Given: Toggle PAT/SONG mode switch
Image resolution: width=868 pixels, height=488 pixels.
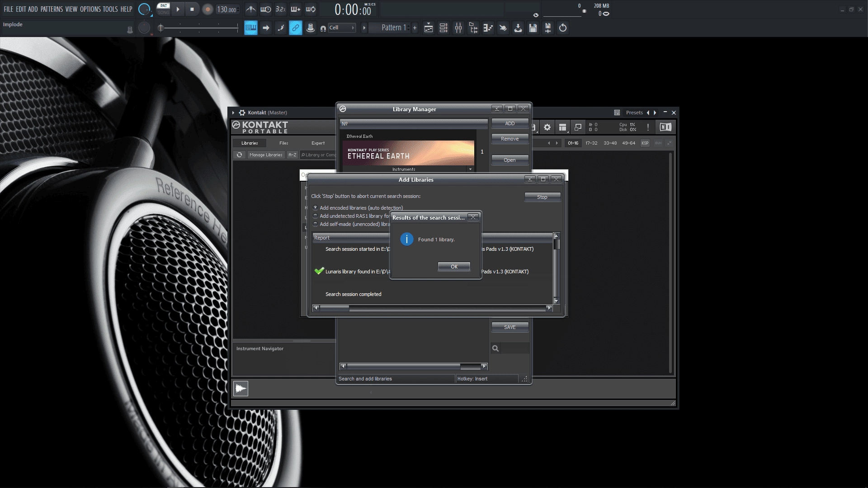Looking at the screenshot, I should click(x=163, y=9).
